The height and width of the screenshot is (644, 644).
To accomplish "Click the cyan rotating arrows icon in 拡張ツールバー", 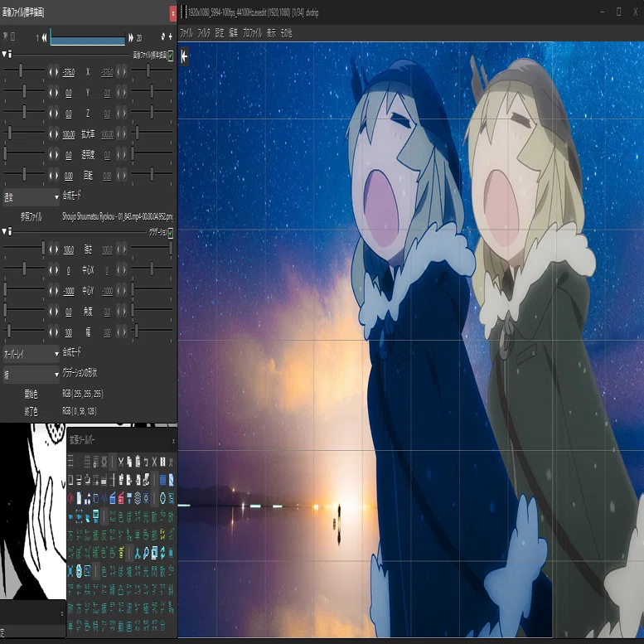I will coord(163,554).
